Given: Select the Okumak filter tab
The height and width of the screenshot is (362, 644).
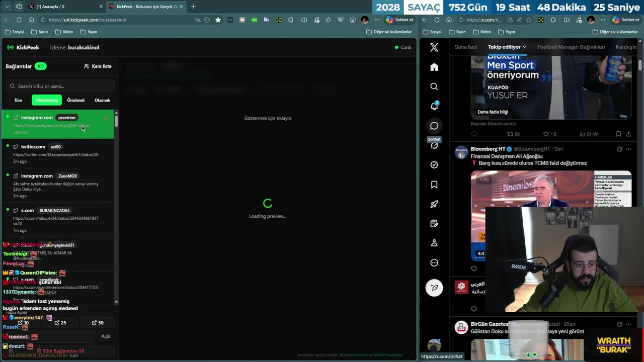Looking at the screenshot, I should [102, 100].
